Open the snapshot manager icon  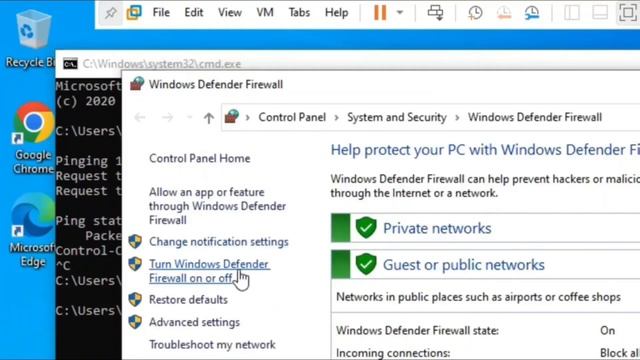(531, 13)
